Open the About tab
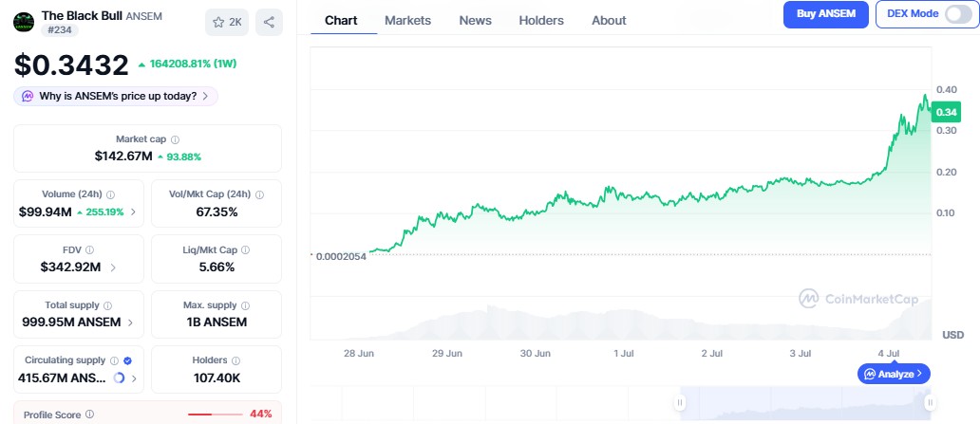 pyautogui.click(x=609, y=21)
